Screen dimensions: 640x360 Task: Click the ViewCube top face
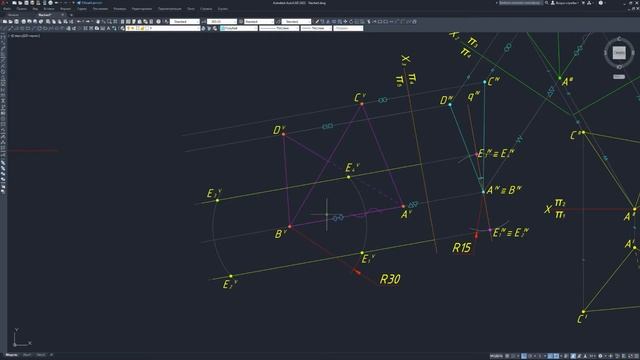click(x=619, y=53)
